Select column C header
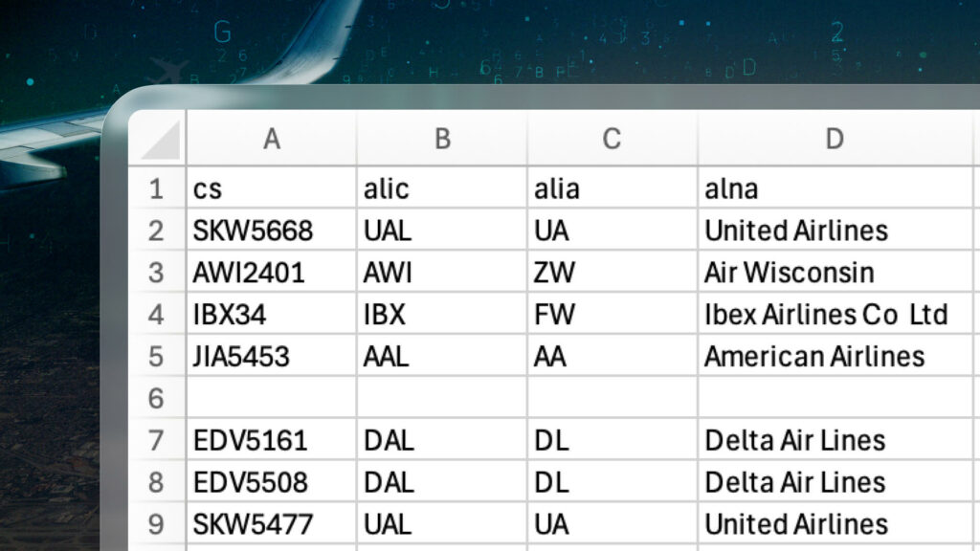980x551 pixels. pos(611,139)
